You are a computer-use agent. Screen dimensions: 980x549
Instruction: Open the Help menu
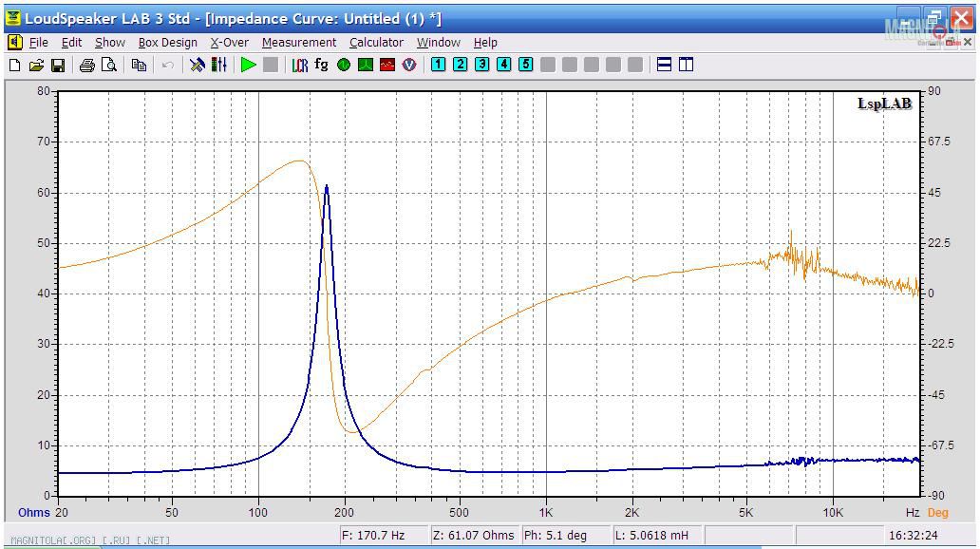[485, 43]
